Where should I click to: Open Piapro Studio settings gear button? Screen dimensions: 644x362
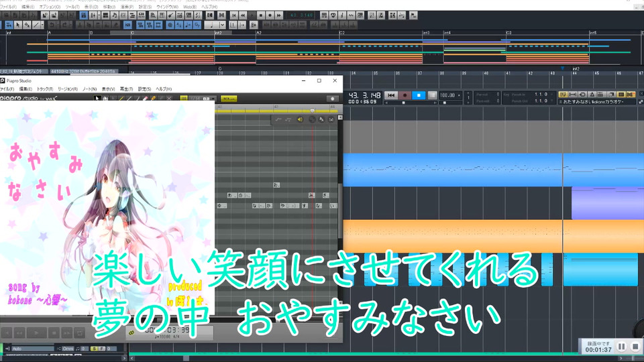(x=332, y=99)
